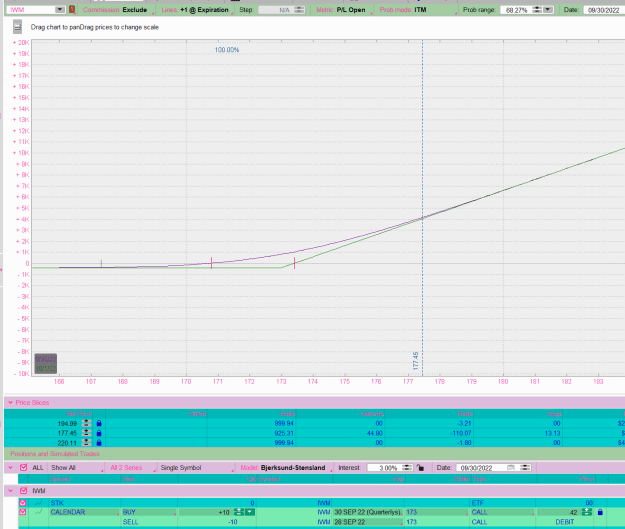Adjust the 220.11 price slice stepper
Image resolution: width=625 pixels, height=529 pixels.
coord(86,442)
